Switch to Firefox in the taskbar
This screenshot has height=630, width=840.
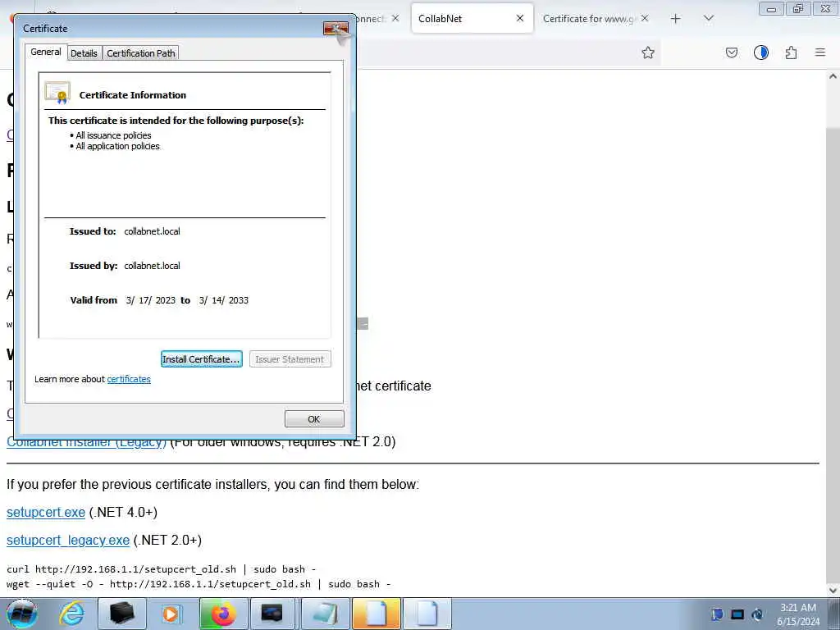[223, 614]
